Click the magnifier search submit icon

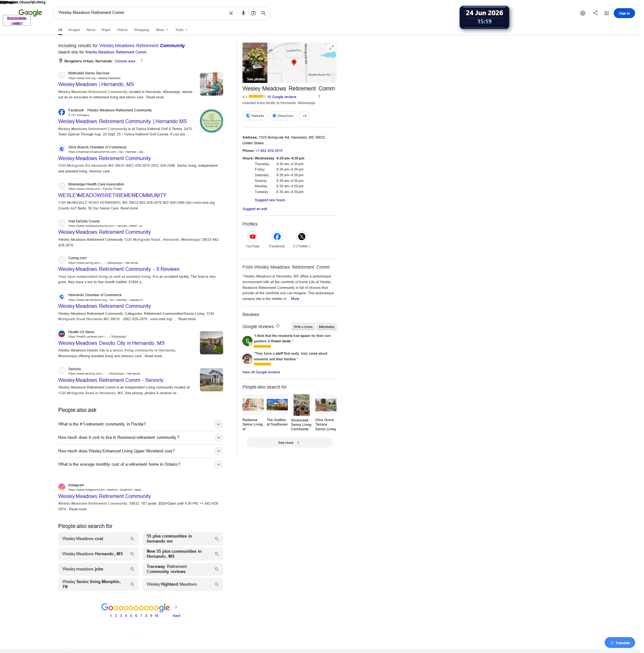[263, 13]
